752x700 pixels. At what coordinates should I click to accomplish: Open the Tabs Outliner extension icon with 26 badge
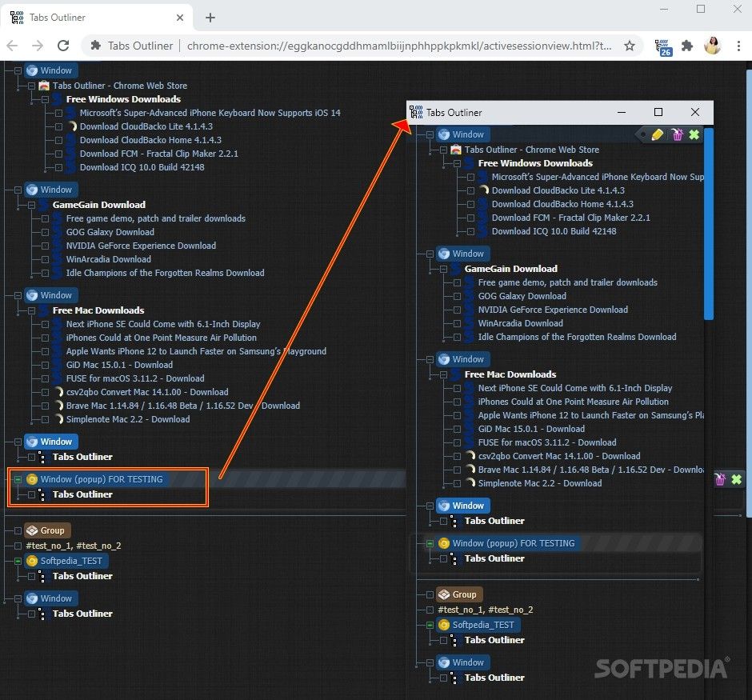(664, 47)
